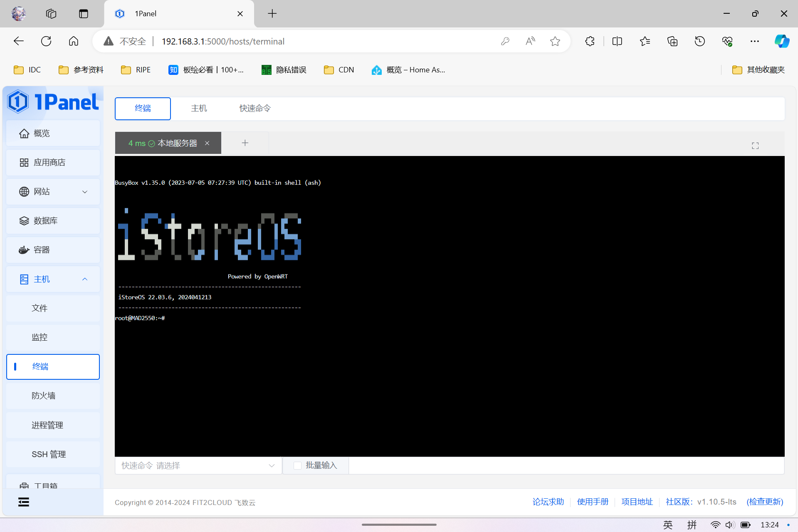Image resolution: width=798 pixels, height=532 pixels.
Task: Click the fullscreen terminal icon
Action: pyautogui.click(x=755, y=146)
